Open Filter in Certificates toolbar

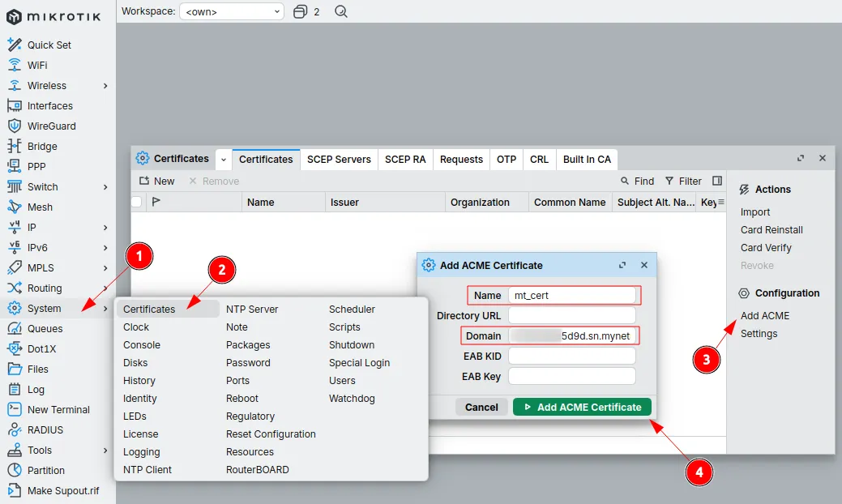pyautogui.click(x=683, y=182)
